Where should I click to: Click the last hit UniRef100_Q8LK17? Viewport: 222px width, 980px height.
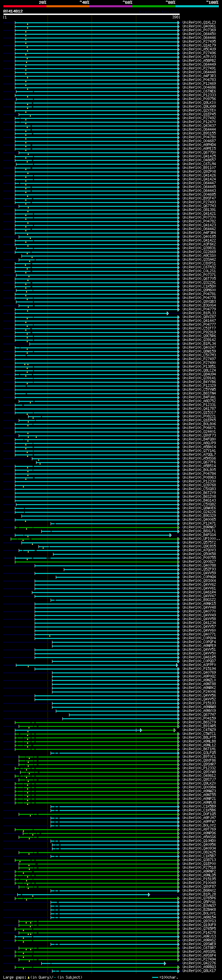tap(199, 971)
